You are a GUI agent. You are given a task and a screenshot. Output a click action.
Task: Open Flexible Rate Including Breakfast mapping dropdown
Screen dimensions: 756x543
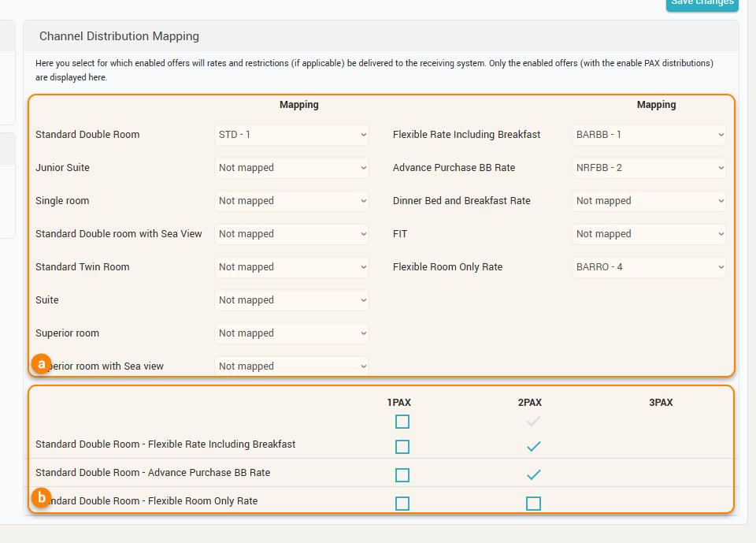[x=649, y=135]
